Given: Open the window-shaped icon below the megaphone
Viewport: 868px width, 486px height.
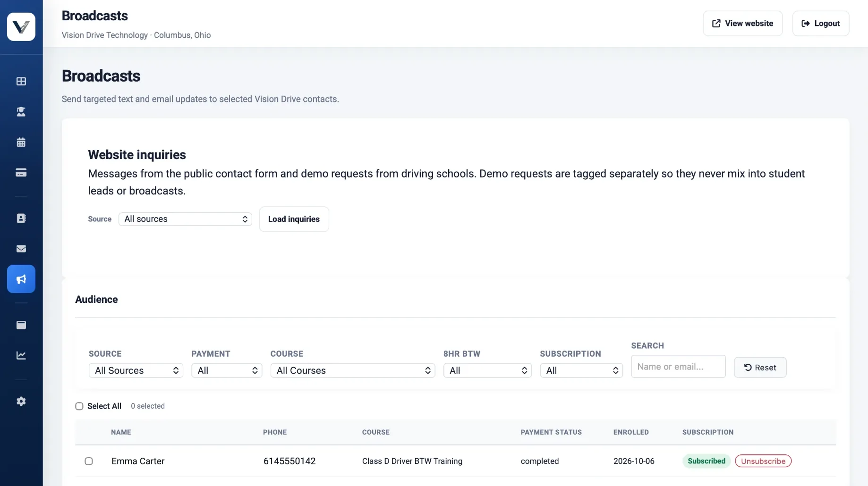Looking at the screenshot, I should pos(21,325).
